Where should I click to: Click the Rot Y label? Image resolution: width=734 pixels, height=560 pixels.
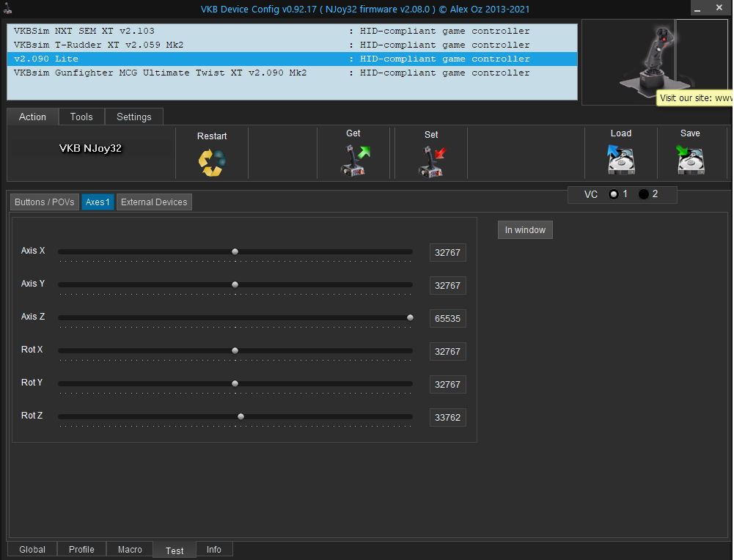tap(32, 383)
